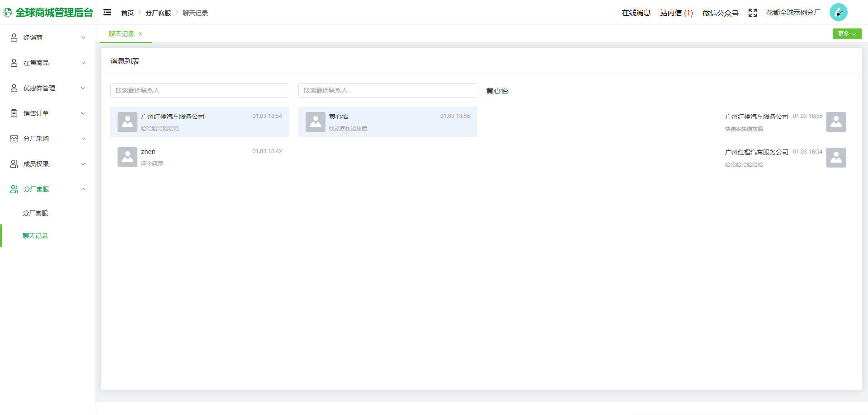This screenshot has width=868, height=415.
Task: Click the first 搜索最近联系人 search field
Action: pos(199,90)
